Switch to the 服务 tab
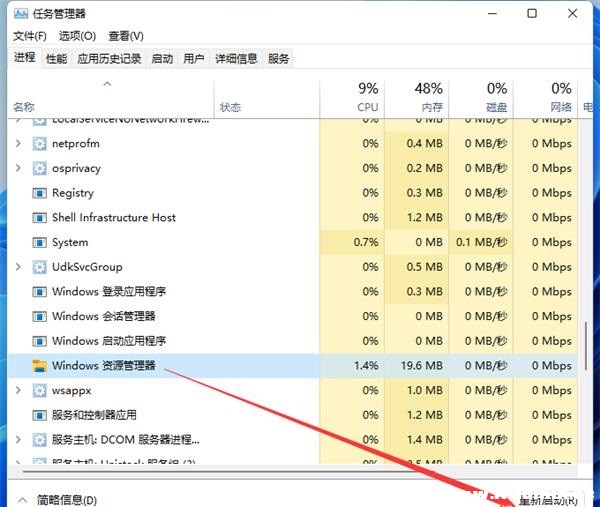The image size is (600, 507). tap(278, 59)
